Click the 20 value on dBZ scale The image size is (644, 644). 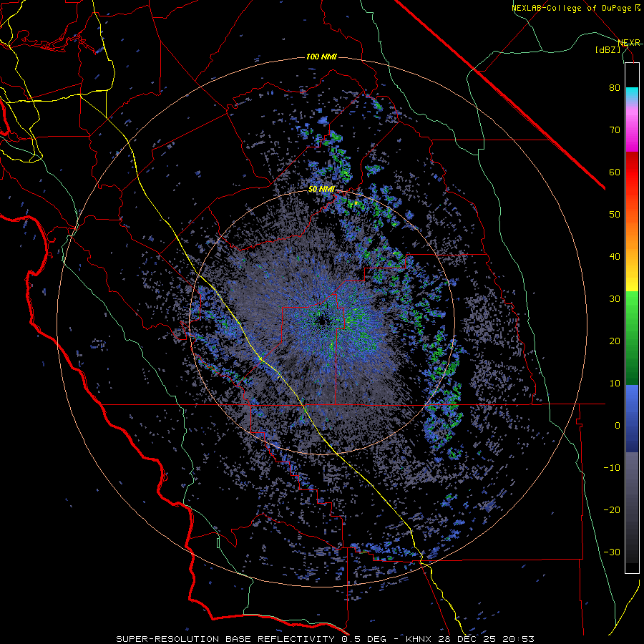point(615,341)
